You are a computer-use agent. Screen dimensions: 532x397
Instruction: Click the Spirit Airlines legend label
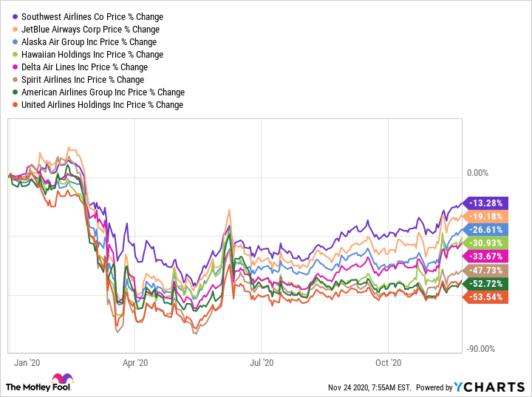[83, 79]
